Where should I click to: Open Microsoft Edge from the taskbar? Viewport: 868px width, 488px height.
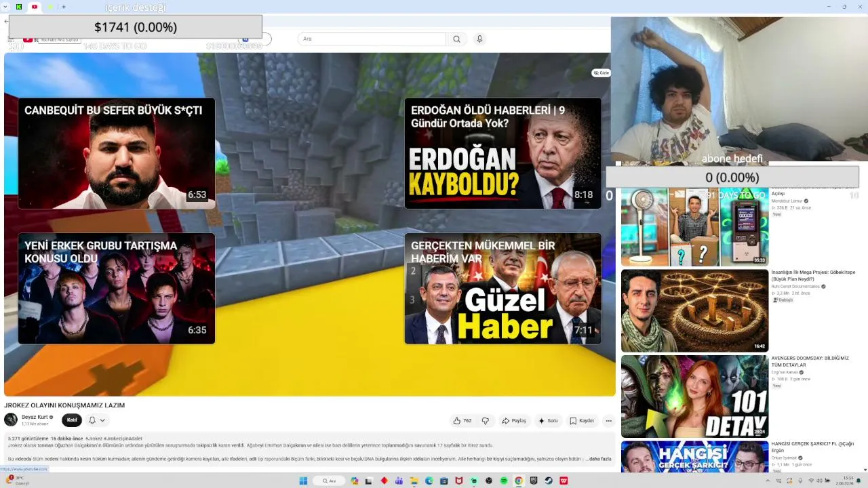tap(429, 481)
